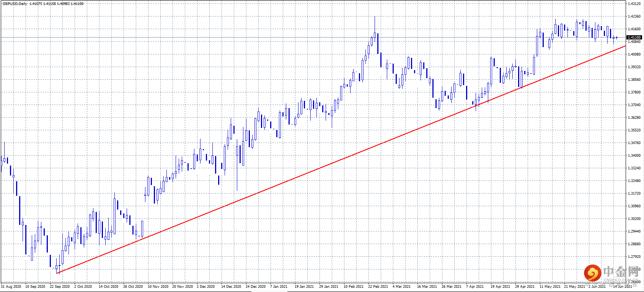This screenshot has width=644, height=292.
Task: Click the highlighted 1.41100 current price tag
Action: click(x=634, y=37)
